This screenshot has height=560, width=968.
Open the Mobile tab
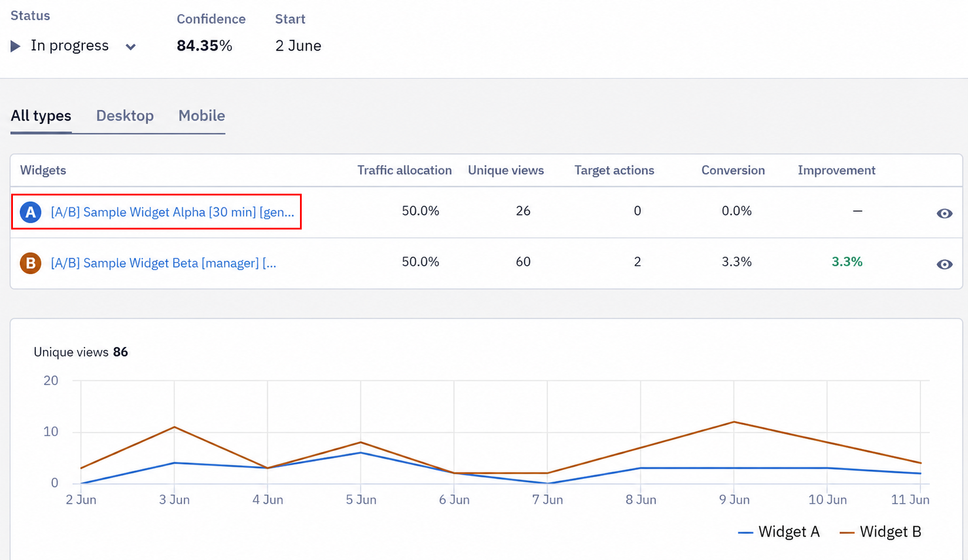(202, 116)
